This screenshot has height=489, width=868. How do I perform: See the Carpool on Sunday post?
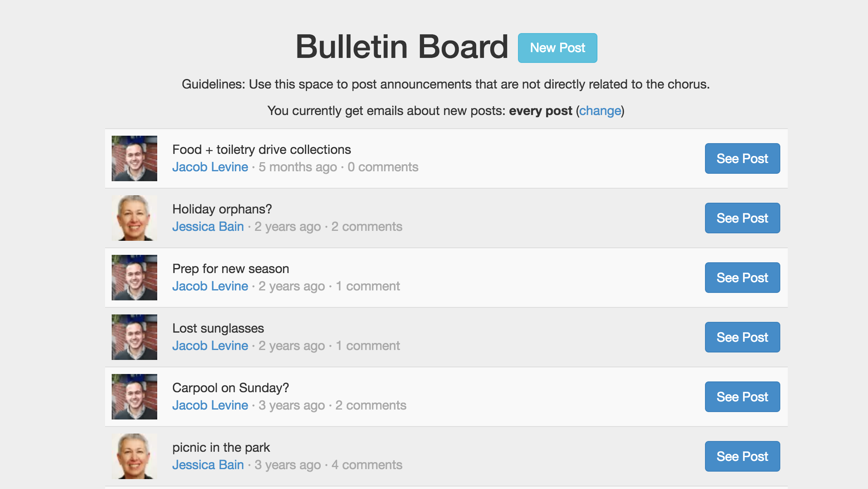[x=742, y=397]
